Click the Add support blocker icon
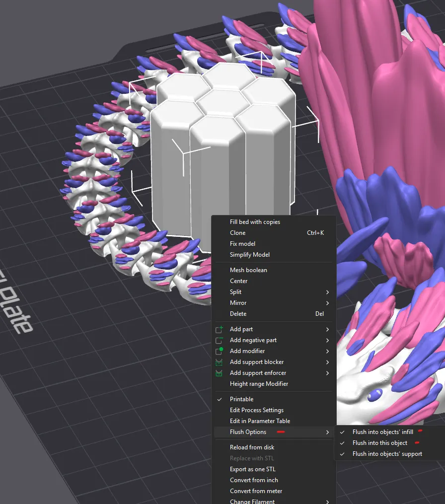This screenshot has width=445, height=504. click(x=219, y=362)
